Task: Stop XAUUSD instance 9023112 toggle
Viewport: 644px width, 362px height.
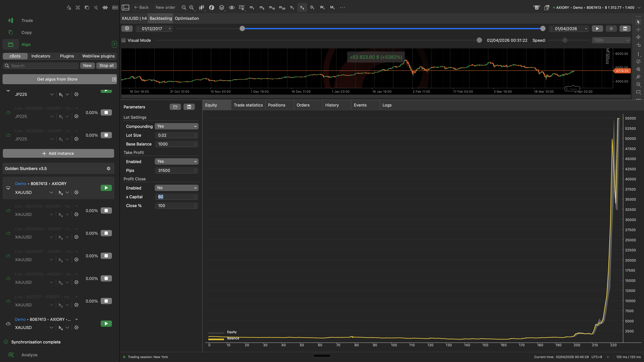Action: tap(106, 211)
